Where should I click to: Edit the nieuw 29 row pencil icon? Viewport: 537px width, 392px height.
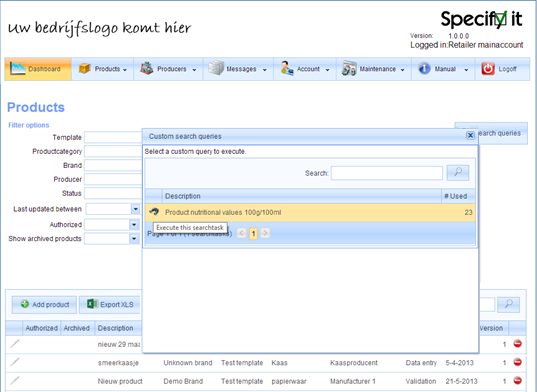pos(14,343)
